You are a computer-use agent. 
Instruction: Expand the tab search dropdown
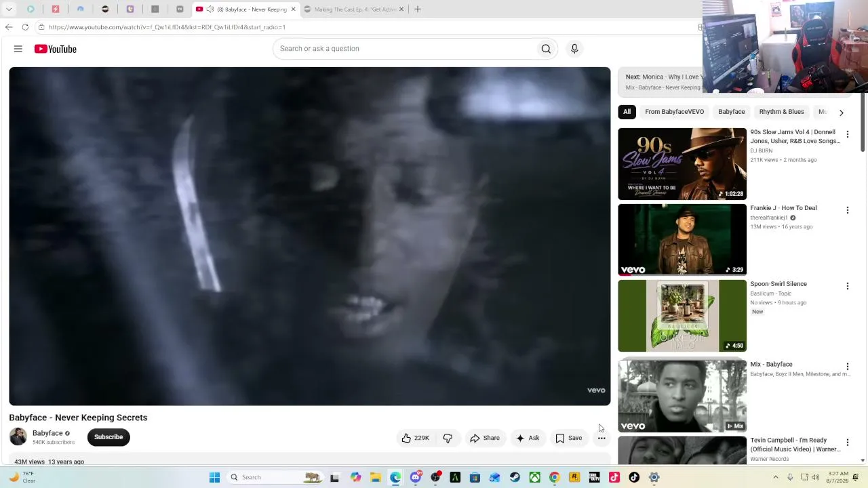pyautogui.click(x=9, y=9)
